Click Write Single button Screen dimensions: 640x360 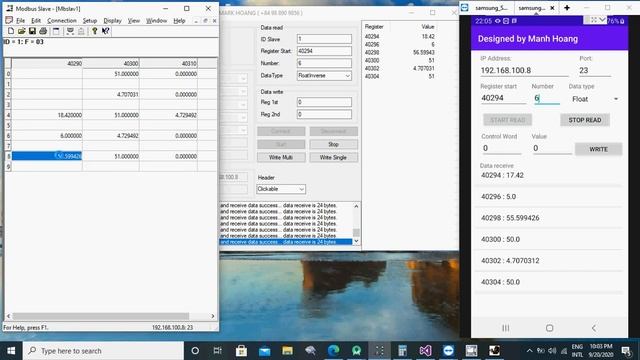pos(333,157)
